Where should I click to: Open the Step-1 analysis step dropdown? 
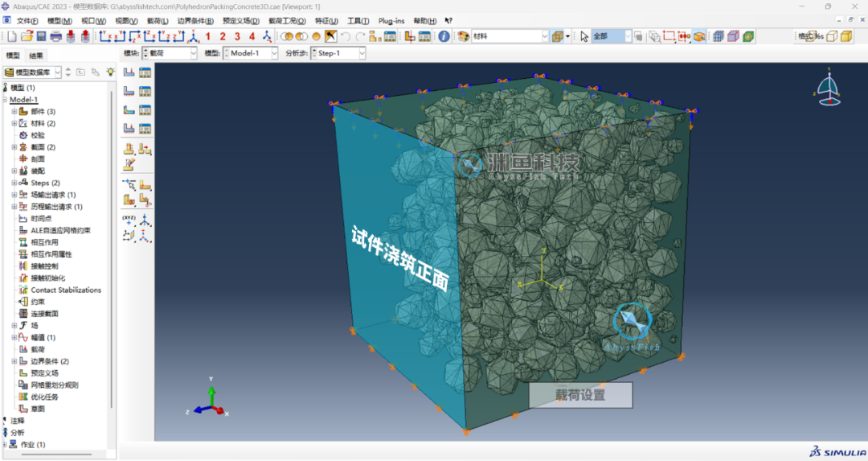pos(362,53)
